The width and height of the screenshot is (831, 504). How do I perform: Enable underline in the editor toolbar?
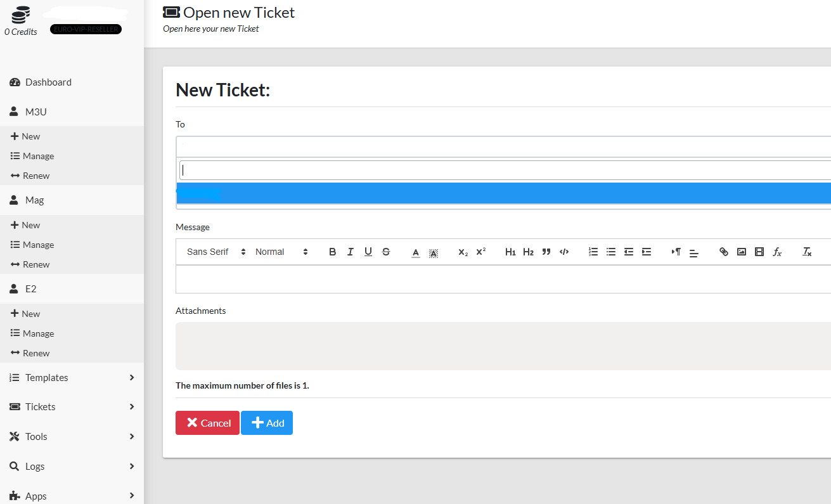pyautogui.click(x=368, y=252)
